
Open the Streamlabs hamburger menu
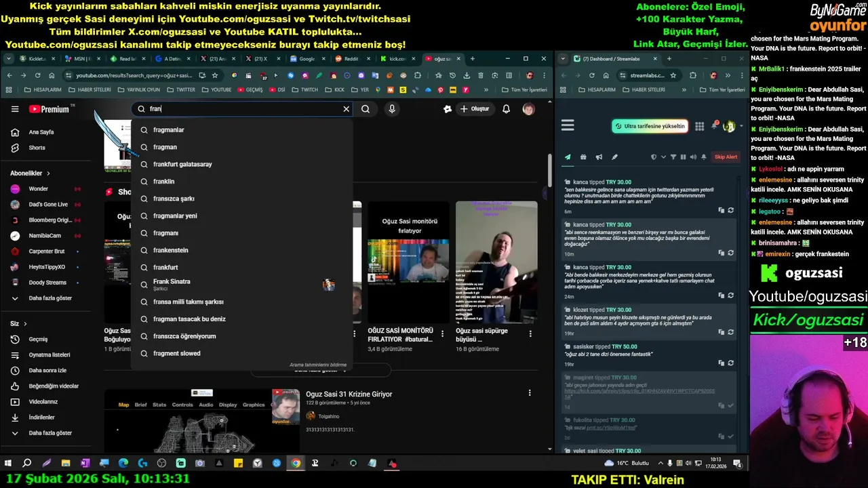click(x=568, y=125)
